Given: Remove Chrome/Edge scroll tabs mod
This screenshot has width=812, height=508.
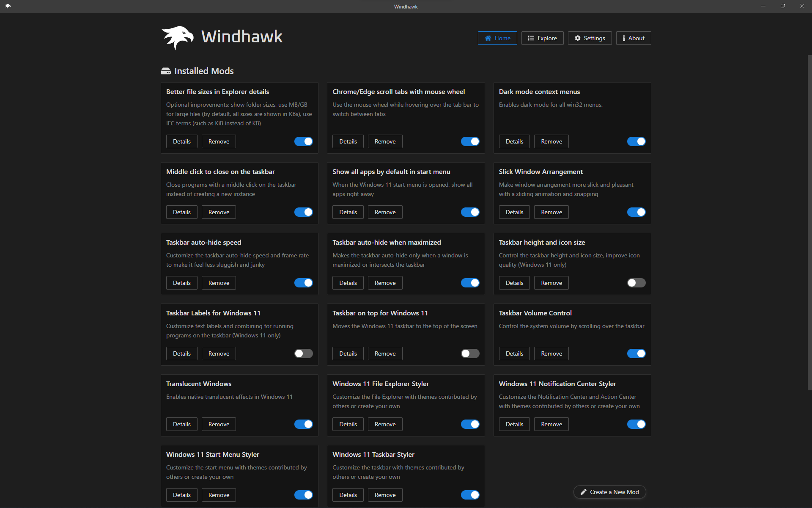Looking at the screenshot, I should point(385,141).
